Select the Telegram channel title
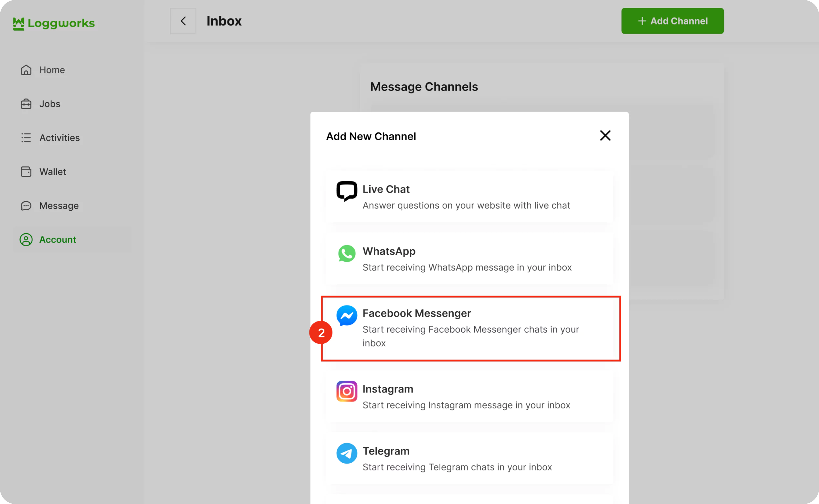The height and width of the screenshot is (504, 819). pos(386,451)
